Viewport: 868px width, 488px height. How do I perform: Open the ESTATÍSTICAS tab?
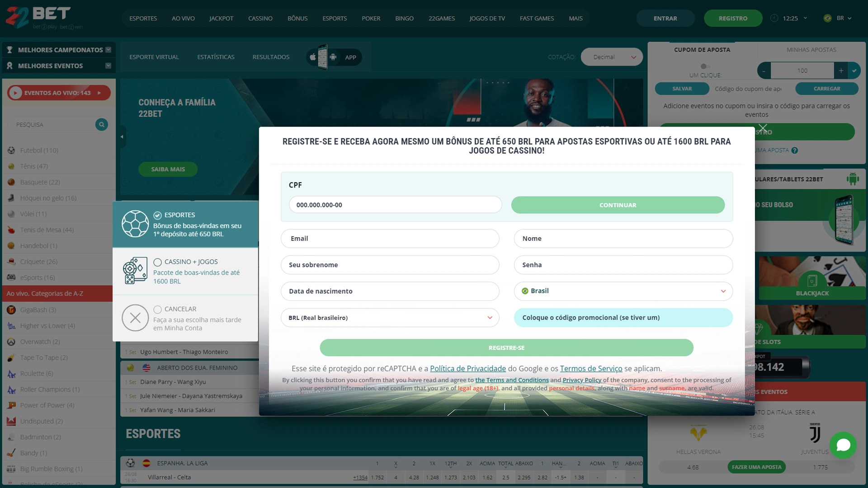[x=216, y=57]
